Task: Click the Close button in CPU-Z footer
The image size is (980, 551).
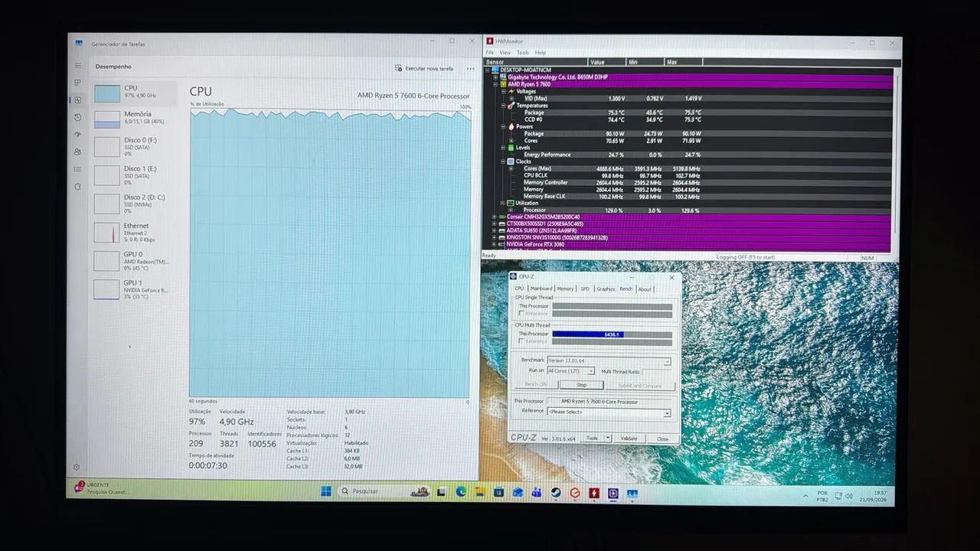Action: click(662, 439)
